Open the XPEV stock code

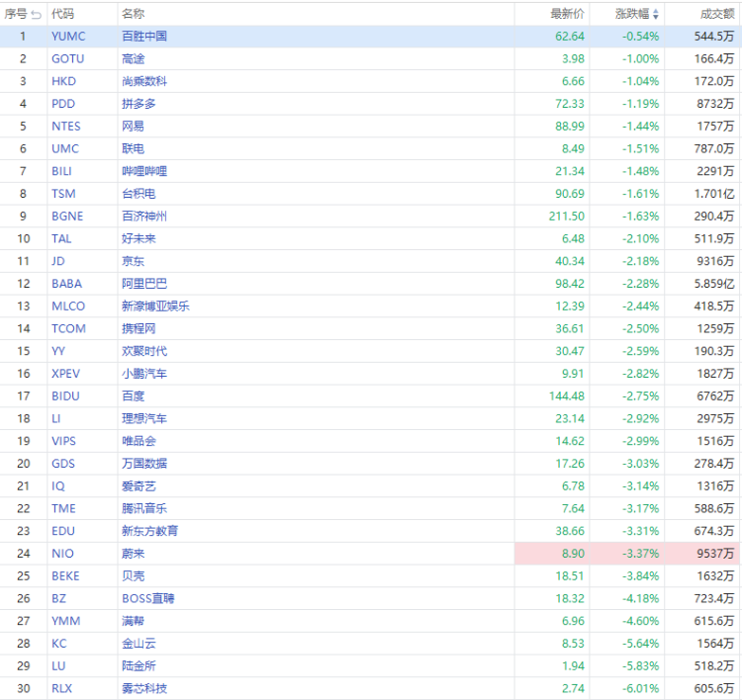[65, 374]
